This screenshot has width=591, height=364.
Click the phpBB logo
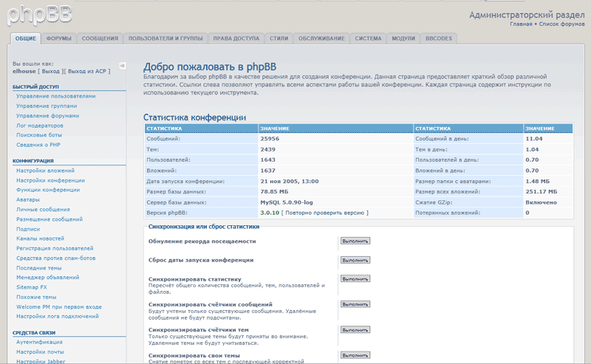(40, 16)
